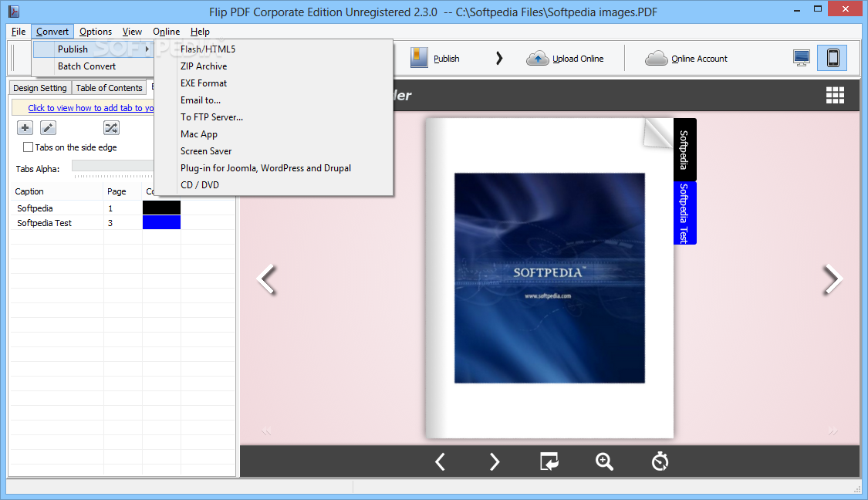Click the edit tab pencil icon

pos(48,128)
